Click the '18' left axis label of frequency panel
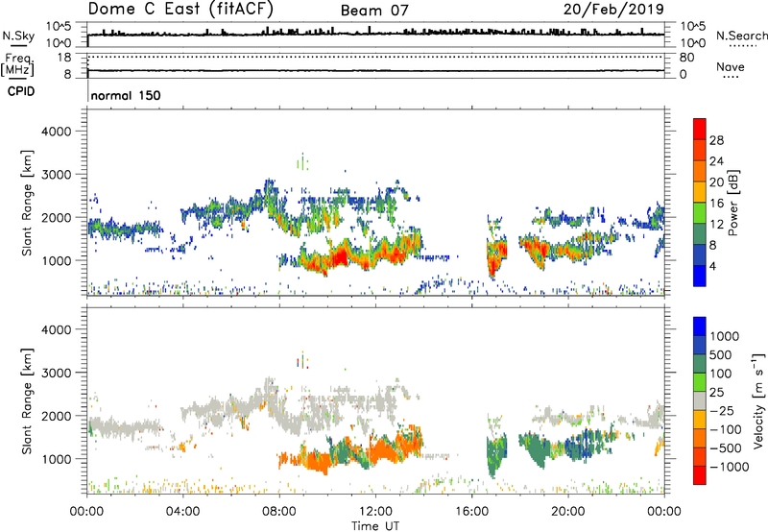The image size is (768, 532). pyautogui.click(x=64, y=58)
